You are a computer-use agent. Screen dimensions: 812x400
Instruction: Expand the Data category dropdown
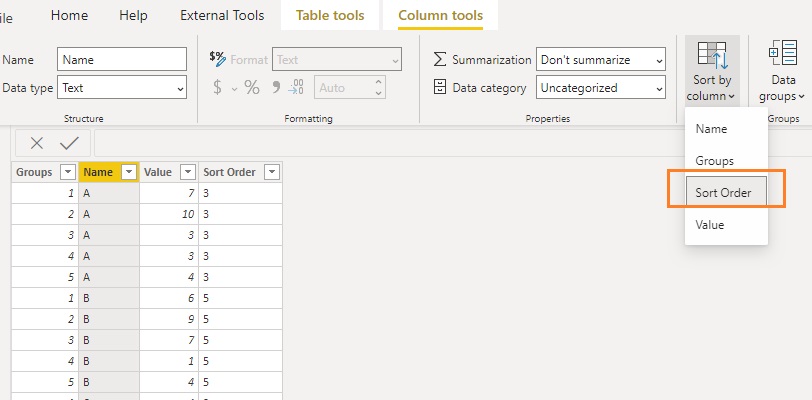(659, 89)
